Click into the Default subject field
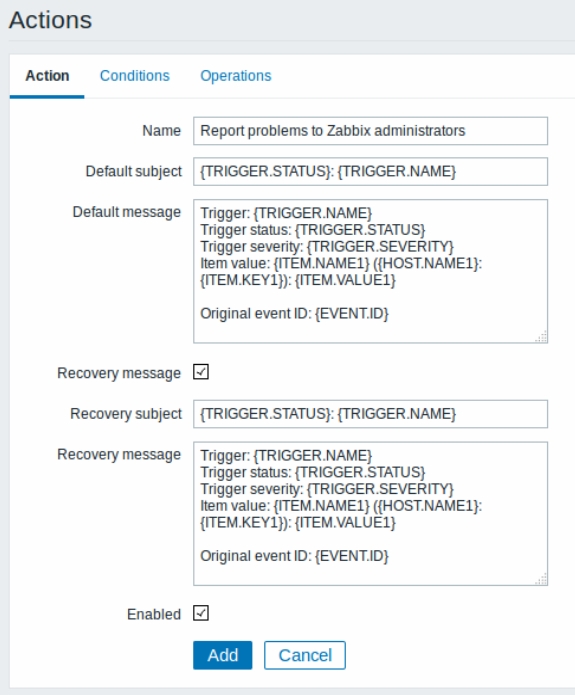Viewport: 575px width, 695px height. point(371,172)
